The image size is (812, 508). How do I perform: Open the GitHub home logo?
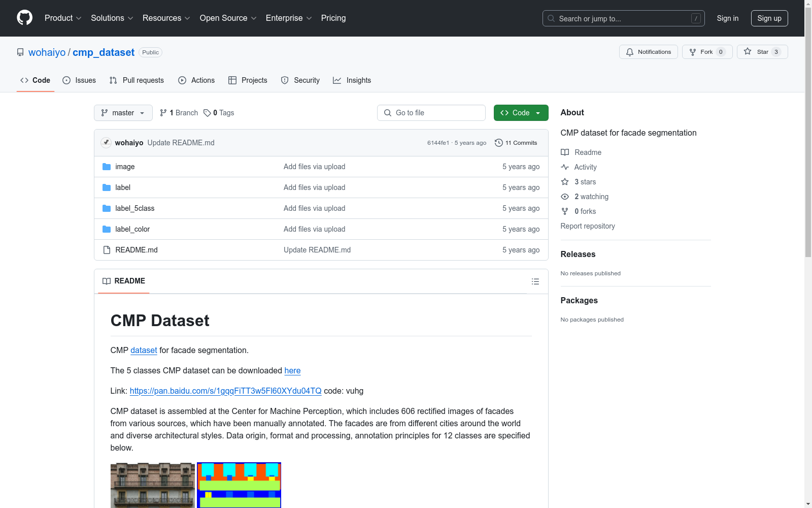point(24,18)
